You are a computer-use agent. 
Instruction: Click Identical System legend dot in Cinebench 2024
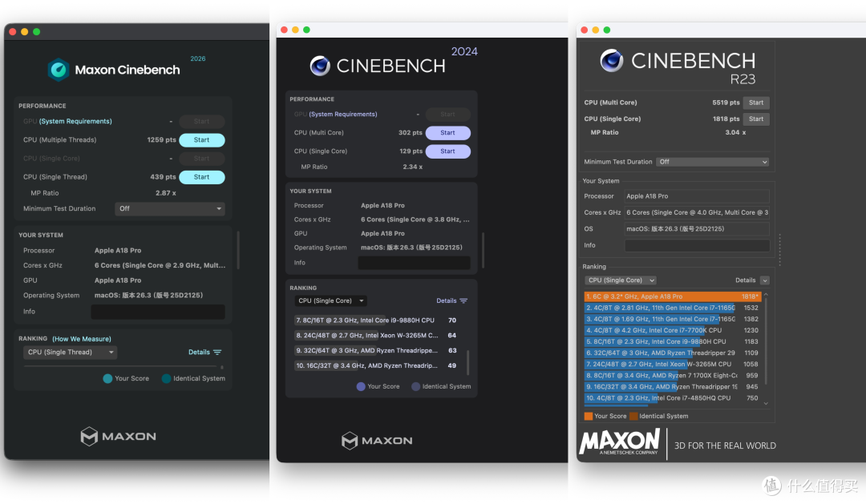(416, 386)
